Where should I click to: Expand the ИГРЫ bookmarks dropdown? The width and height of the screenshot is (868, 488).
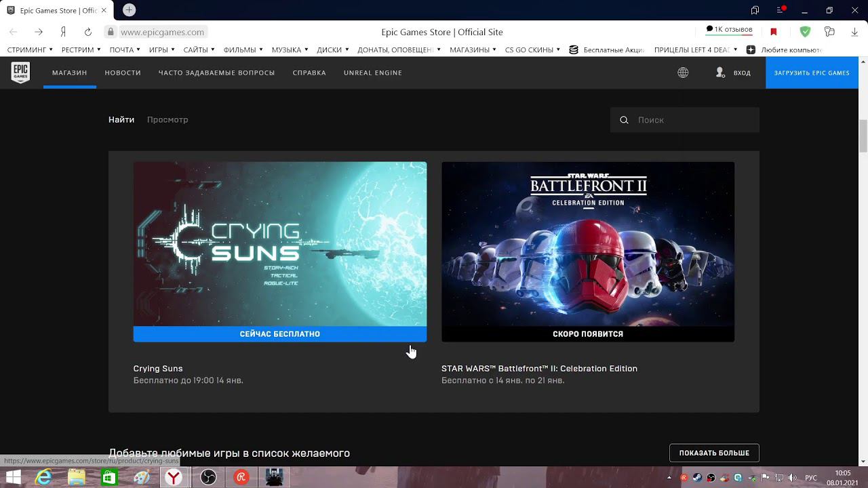(162, 49)
